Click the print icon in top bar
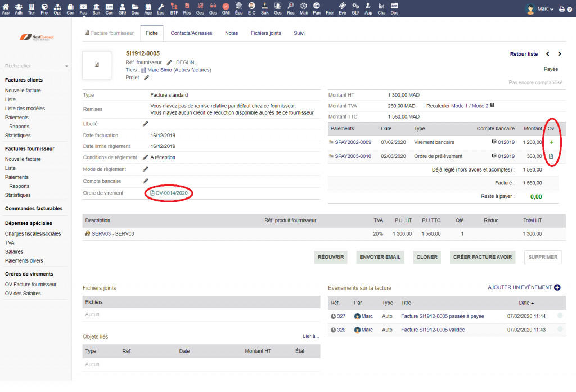Image resolution: width=576 pixels, height=392 pixels. (x=561, y=10)
